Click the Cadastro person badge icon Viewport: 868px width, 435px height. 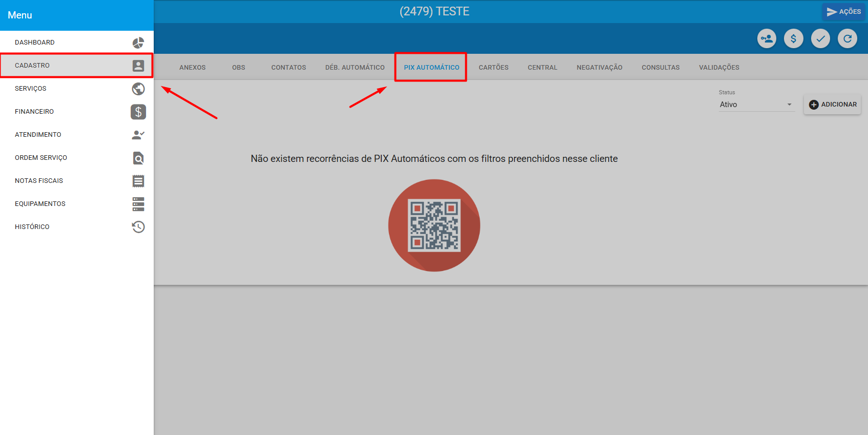click(138, 66)
